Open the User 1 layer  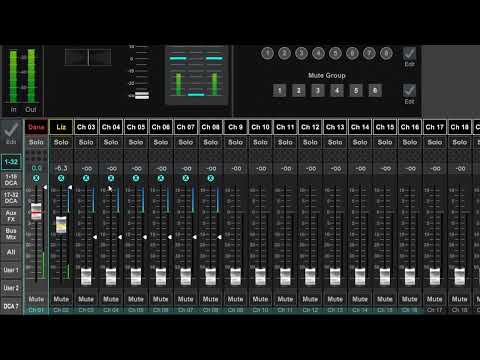tap(11, 270)
